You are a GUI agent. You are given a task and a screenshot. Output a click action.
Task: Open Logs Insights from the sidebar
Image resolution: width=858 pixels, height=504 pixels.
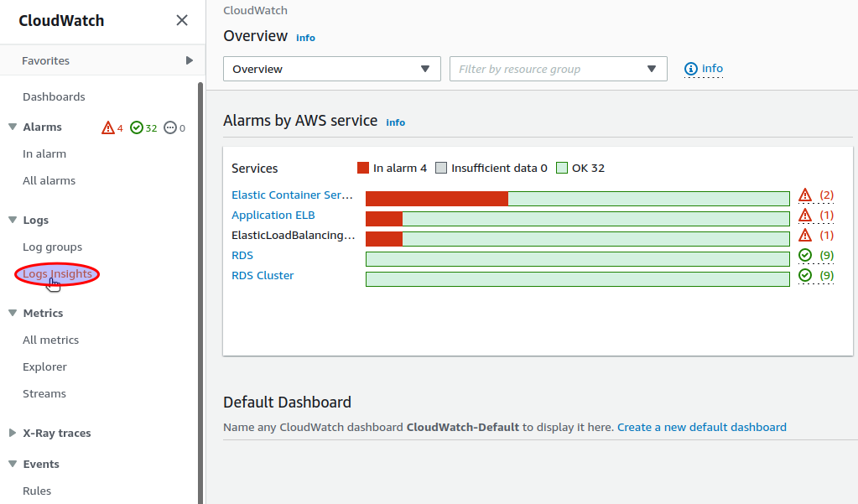coord(55,273)
